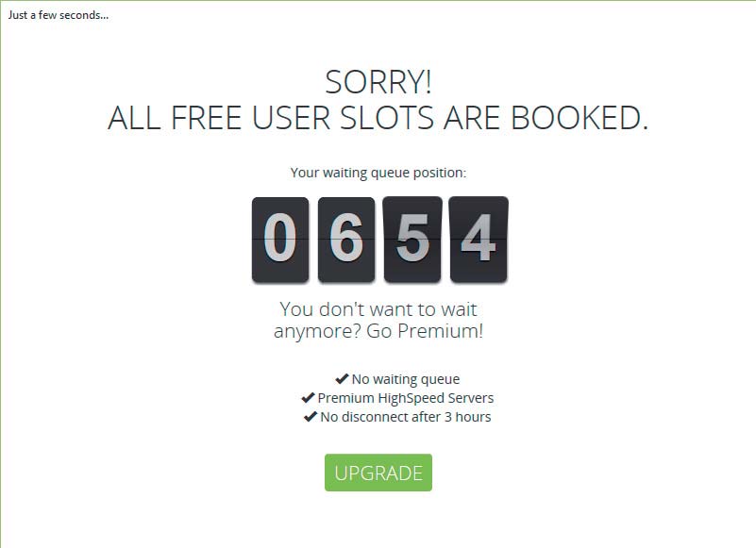Click the 'No waiting queue' benefit text
This screenshot has height=548, width=756.
406,379
